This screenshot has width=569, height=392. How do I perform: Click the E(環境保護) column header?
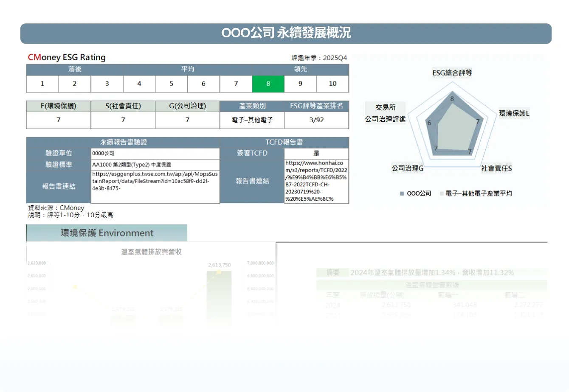pos(59,106)
